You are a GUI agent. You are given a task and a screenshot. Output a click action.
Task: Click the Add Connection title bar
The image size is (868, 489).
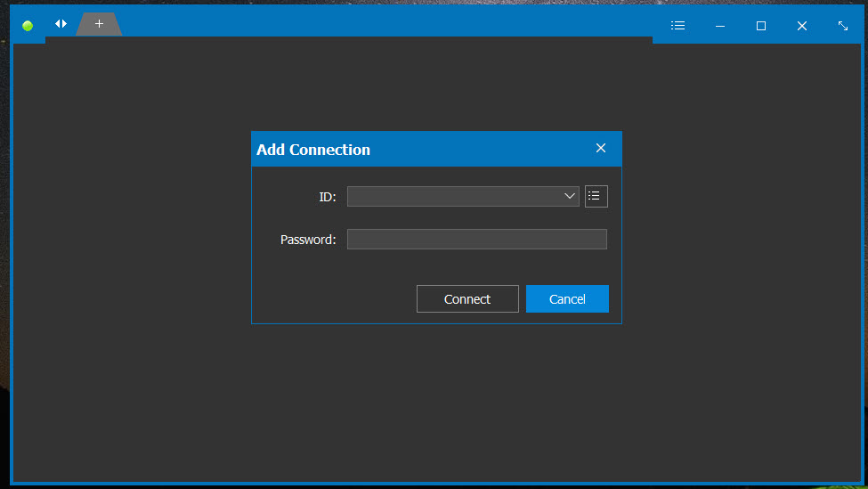pyautogui.click(x=421, y=149)
